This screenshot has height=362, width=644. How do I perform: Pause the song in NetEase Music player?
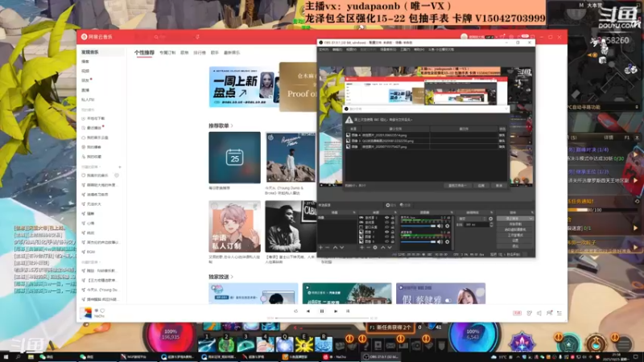click(x=321, y=311)
